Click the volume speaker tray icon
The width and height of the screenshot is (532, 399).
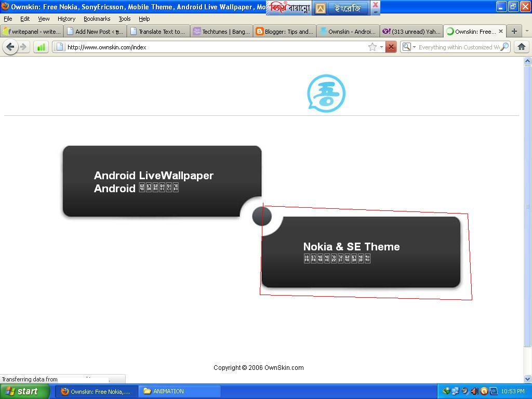click(474, 391)
